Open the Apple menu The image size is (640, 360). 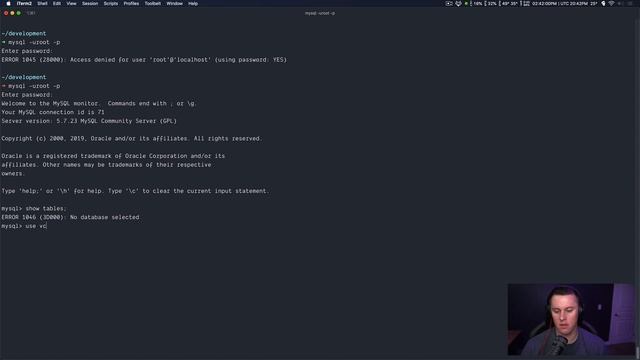tap(8, 3)
